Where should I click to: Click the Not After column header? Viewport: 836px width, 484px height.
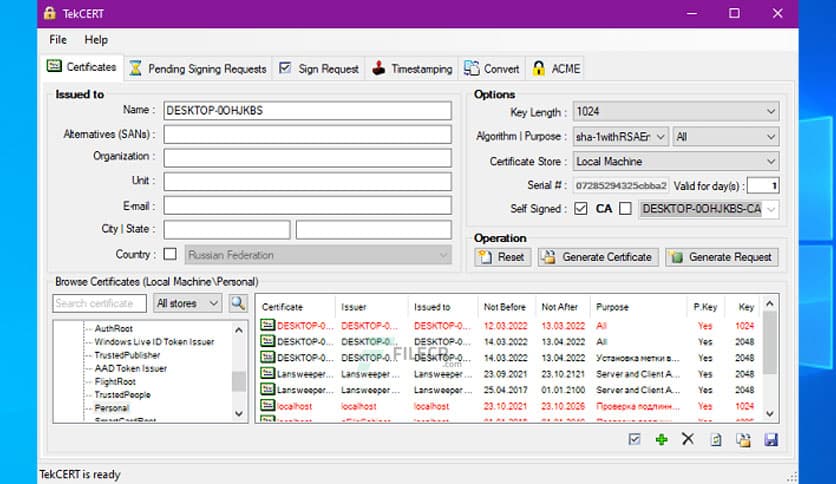point(560,307)
